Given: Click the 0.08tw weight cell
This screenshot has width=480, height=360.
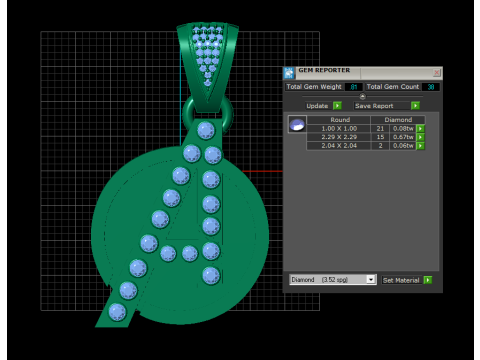Looking at the screenshot, I should click(403, 129).
